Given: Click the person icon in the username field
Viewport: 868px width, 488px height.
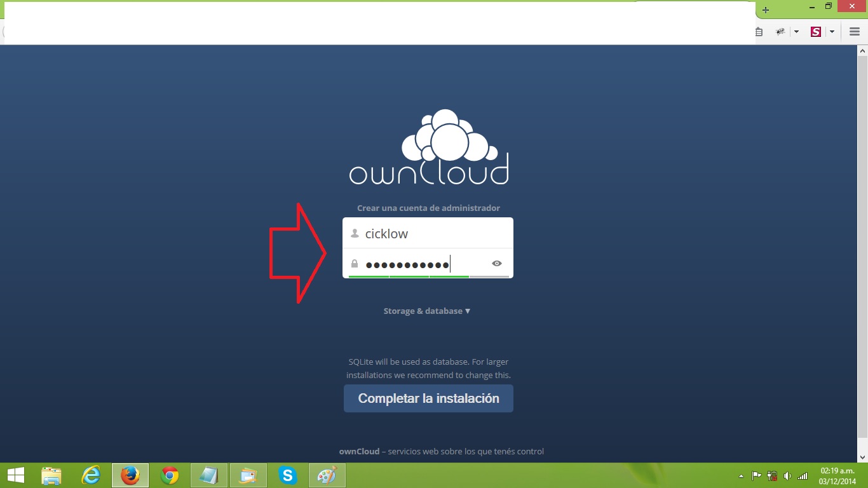Looking at the screenshot, I should (x=355, y=233).
